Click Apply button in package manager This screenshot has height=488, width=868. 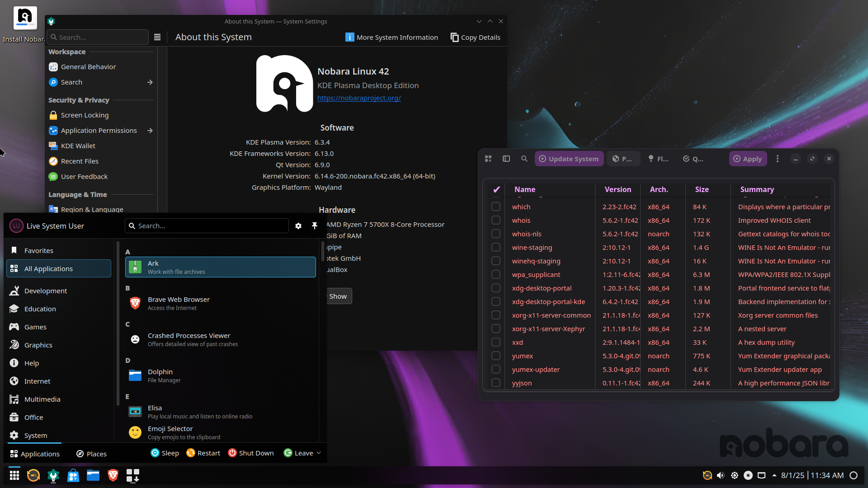[x=748, y=159]
